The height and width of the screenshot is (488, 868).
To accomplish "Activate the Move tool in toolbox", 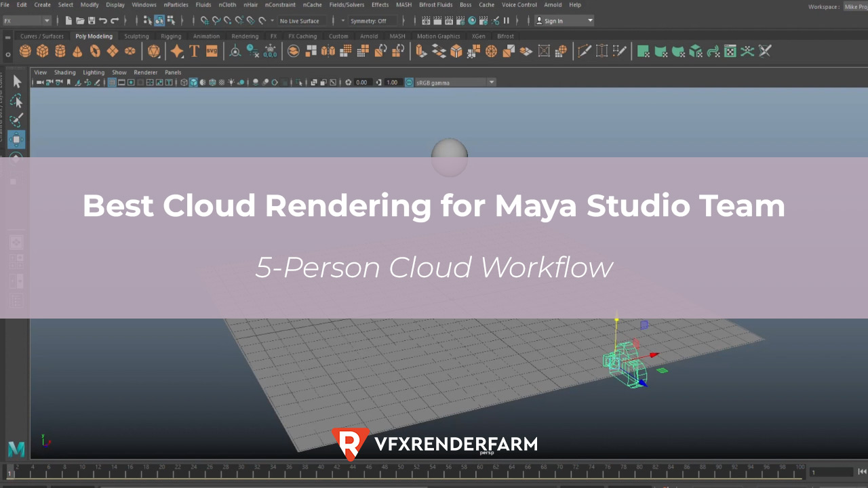I will pyautogui.click(x=17, y=139).
